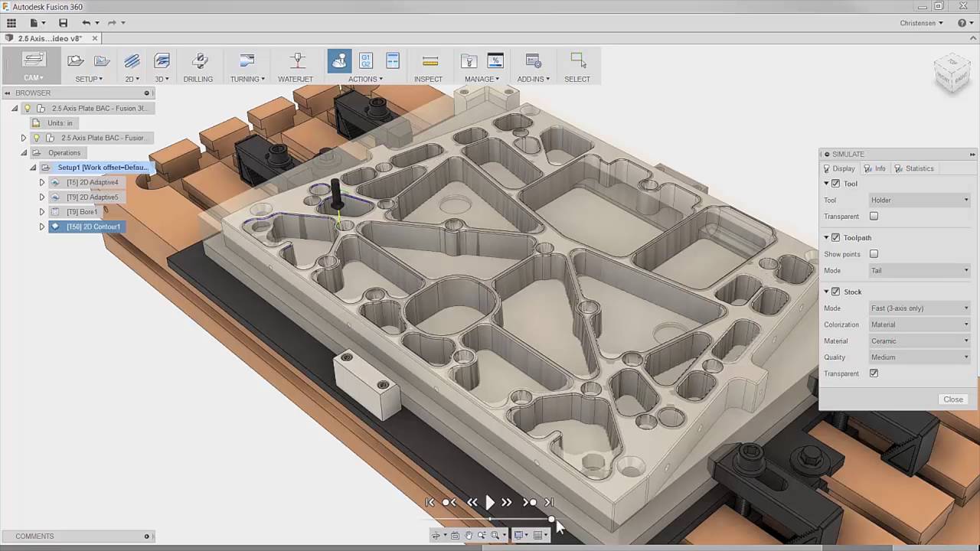980x551 pixels.
Task: Open the Stock Material dropdown set to Ceramic
Action: click(920, 341)
